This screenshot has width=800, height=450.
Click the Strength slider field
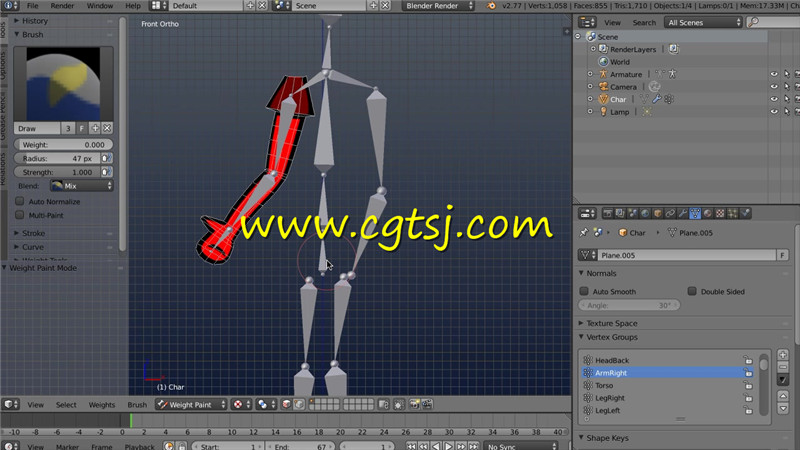pyautogui.click(x=57, y=172)
